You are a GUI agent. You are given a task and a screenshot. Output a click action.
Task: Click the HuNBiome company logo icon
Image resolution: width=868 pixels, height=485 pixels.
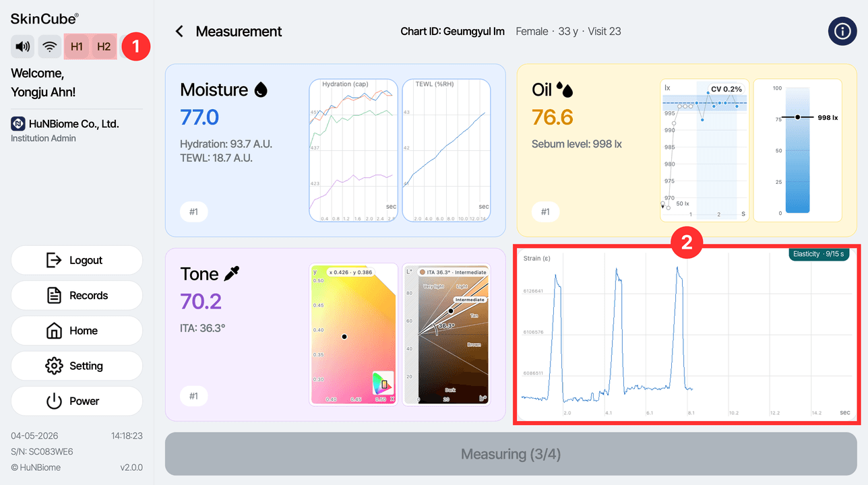coord(18,124)
